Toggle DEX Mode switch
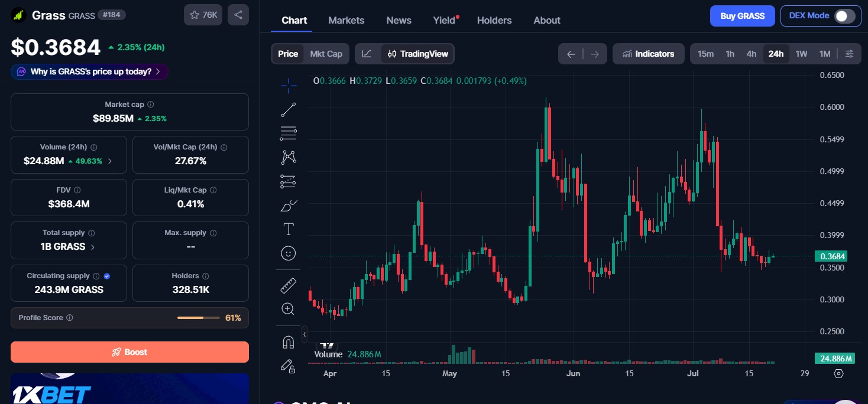This screenshot has width=868, height=404. click(x=844, y=16)
